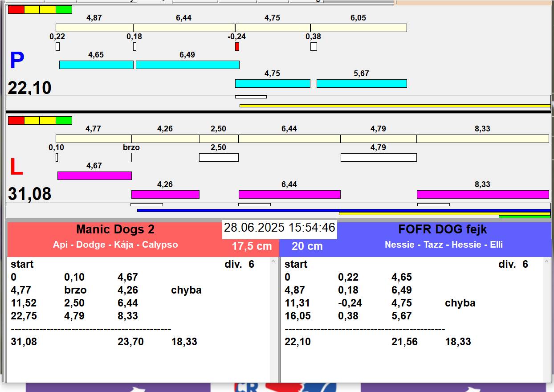This screenshot has height=392, width=554.
Task: Click the blue lane letter P
Action: click(x=17, y=61)
